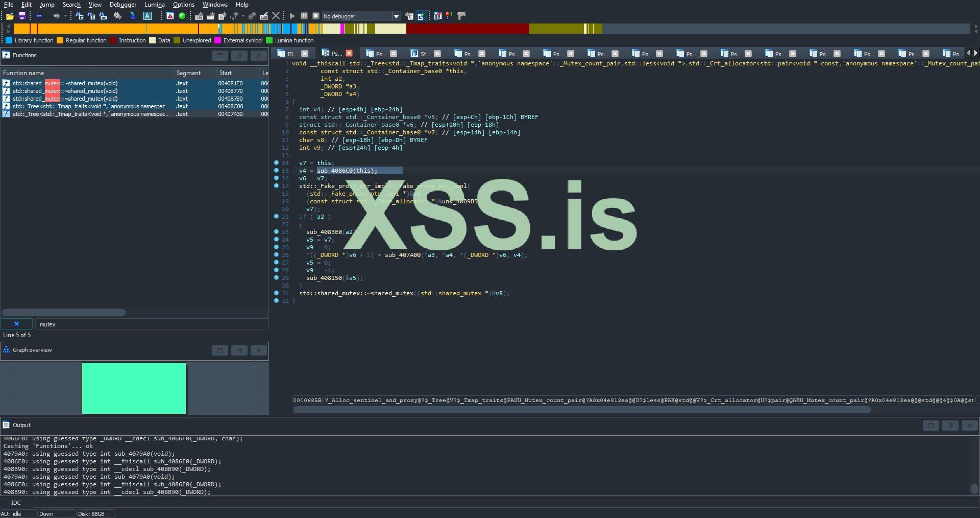
Task: Maximize the Output panel
Action: [930, 425]
